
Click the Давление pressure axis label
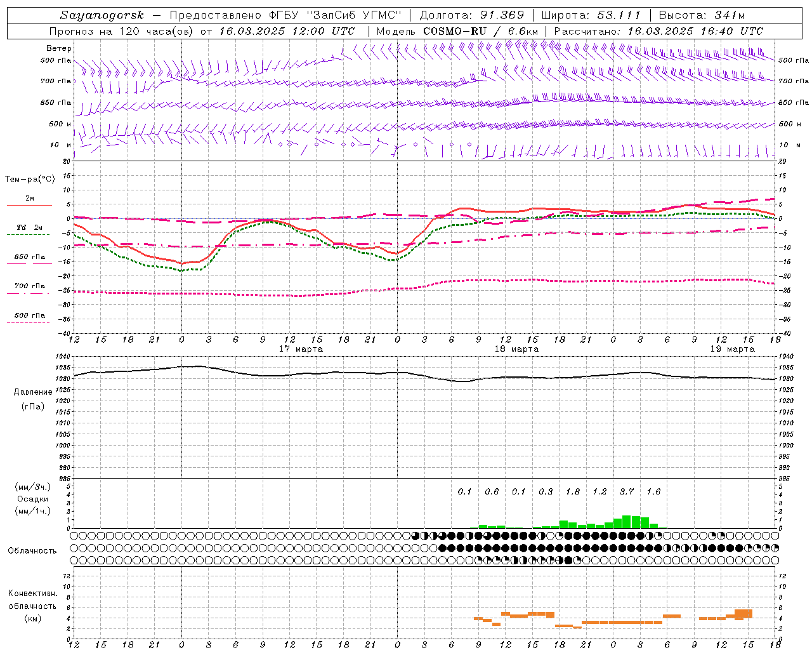pyautogui.click(x=33, y=392)
